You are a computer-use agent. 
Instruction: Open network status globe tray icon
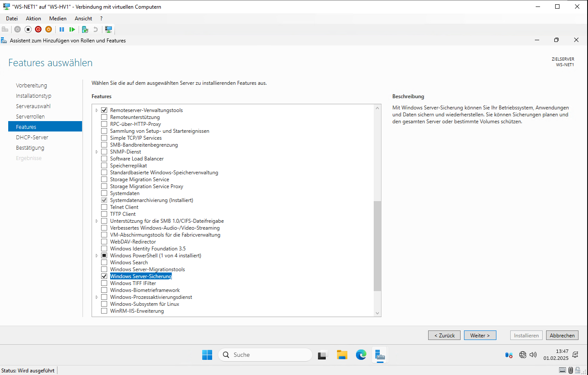[522, 355]
